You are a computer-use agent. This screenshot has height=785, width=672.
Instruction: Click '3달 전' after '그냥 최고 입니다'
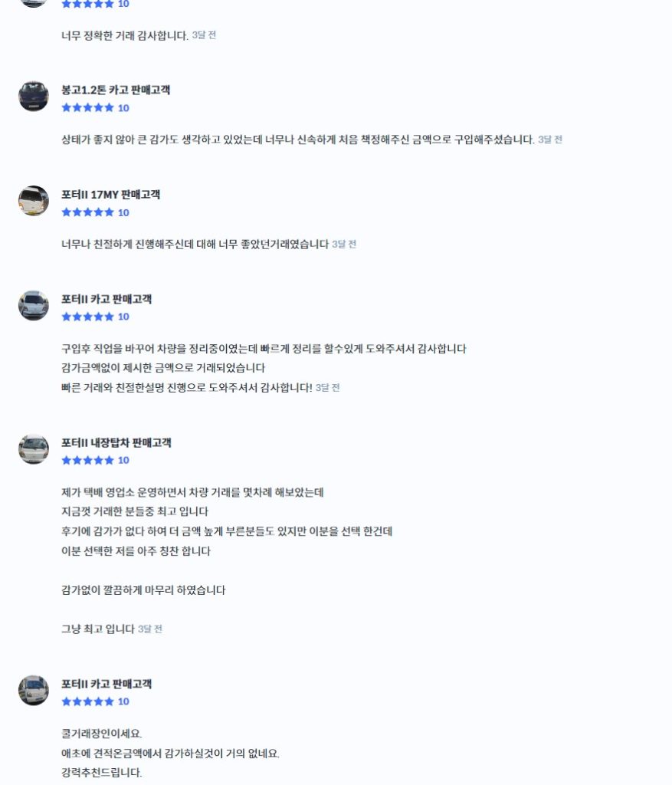coord(150,629)
